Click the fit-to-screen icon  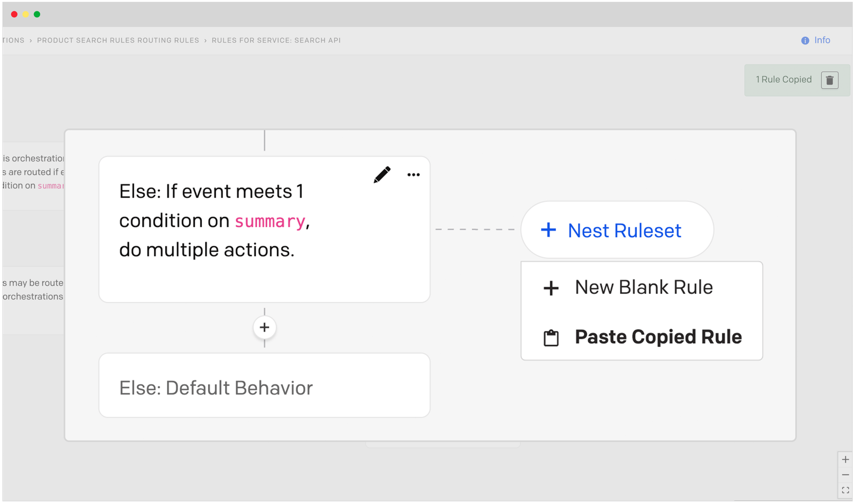(845, 490)
